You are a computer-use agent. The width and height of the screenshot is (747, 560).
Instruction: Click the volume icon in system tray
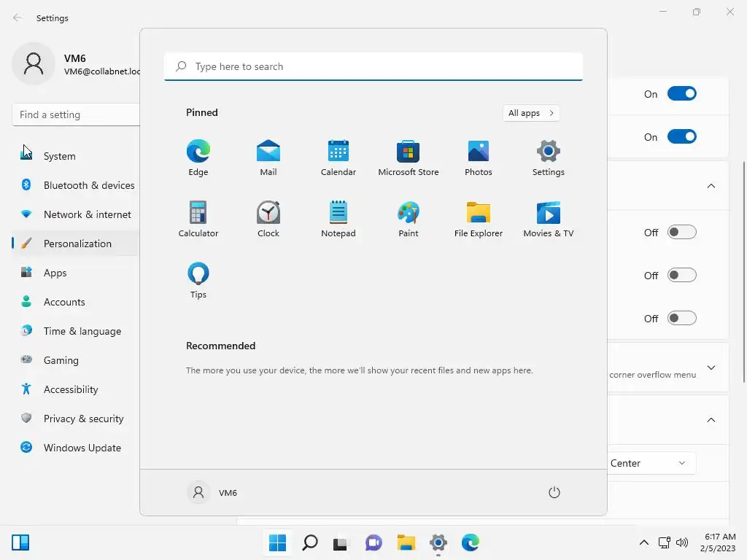coord(682,542)
